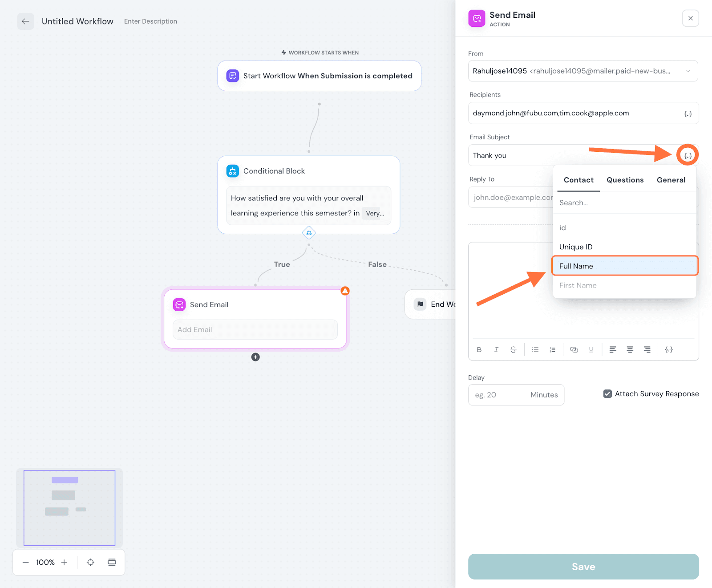Switch to the Questions tab
Screen dimensions: 712x588
(625, 180)
